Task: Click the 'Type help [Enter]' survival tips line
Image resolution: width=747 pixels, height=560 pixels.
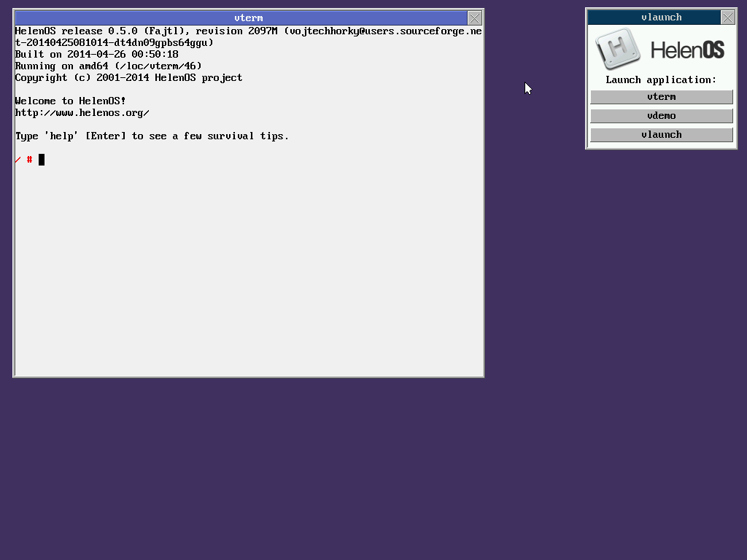Action: (152, 136)
